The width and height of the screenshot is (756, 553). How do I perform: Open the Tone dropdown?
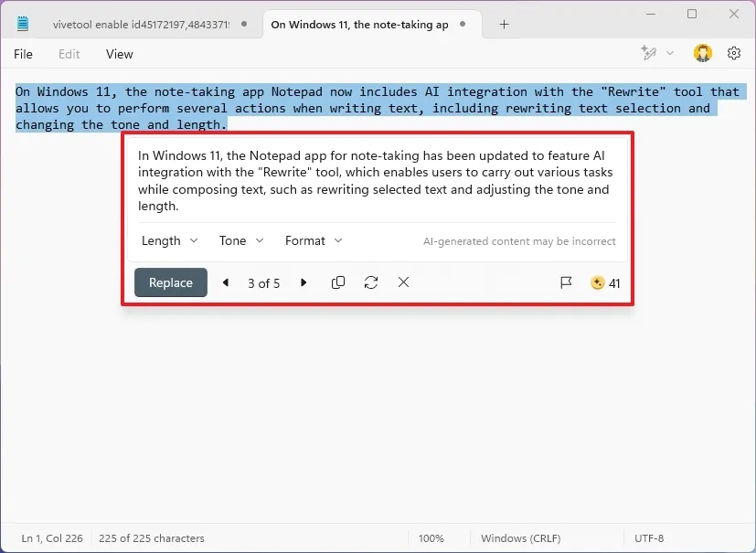240,240
